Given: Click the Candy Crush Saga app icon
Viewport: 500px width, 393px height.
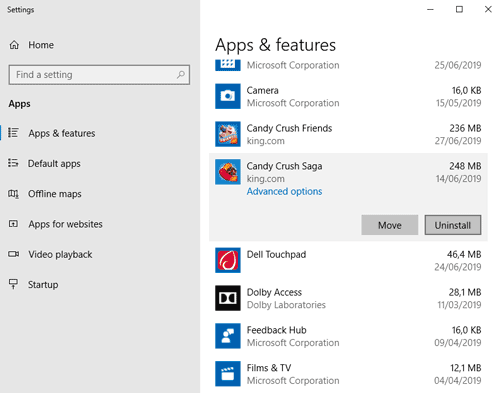Looking at the screenshot, I should [228, 172].
